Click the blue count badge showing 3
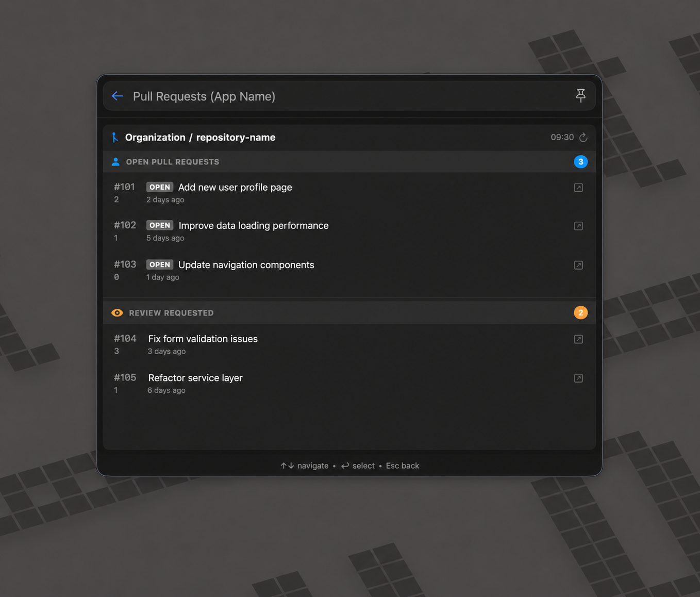Screen dimensions: 700x597 [580, 162]
